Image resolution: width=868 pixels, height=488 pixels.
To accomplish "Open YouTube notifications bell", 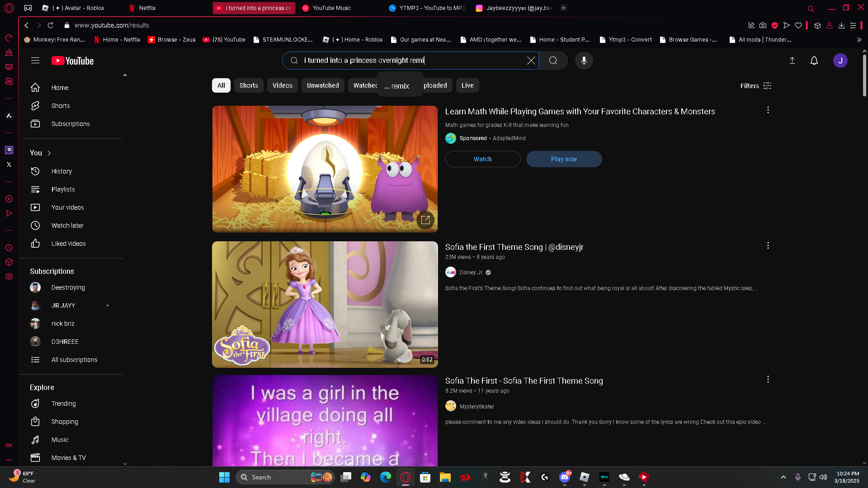I will pos(814,61).
